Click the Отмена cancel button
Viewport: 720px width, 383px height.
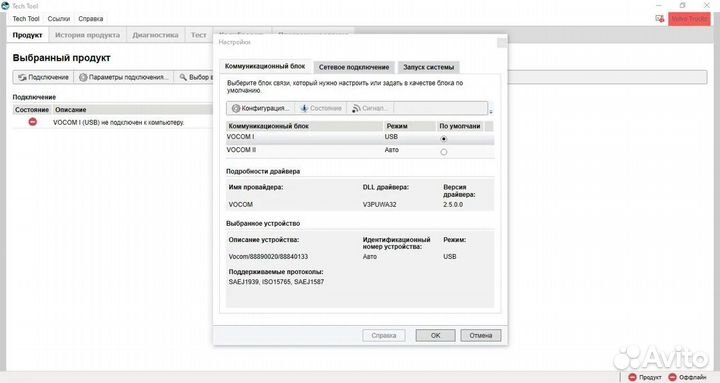tap(481, 335)
